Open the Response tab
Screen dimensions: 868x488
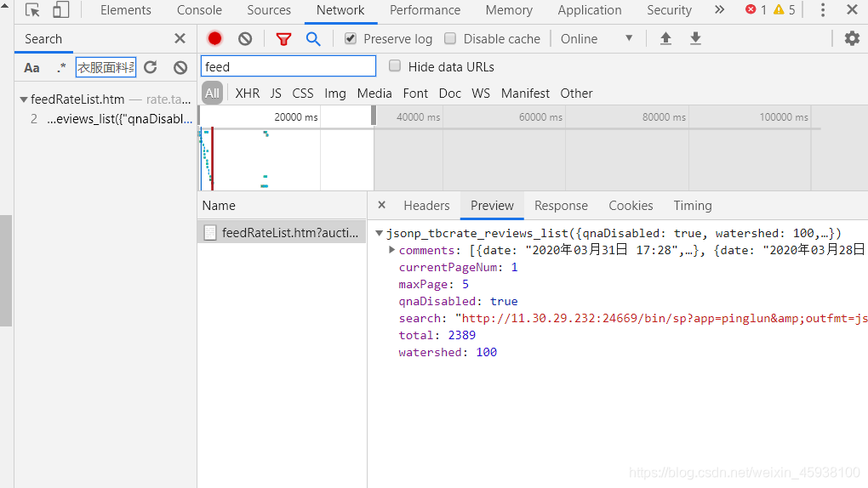click(x=561, y=205)
